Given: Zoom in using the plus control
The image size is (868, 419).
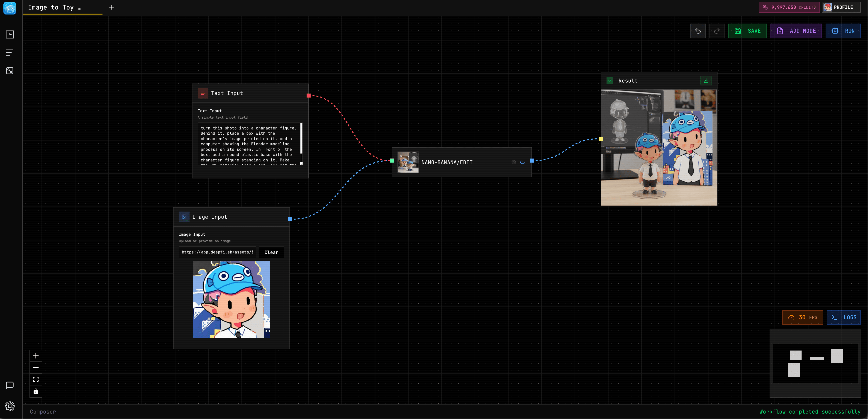Looking at the screenshot, I should (x=36, y=355).
